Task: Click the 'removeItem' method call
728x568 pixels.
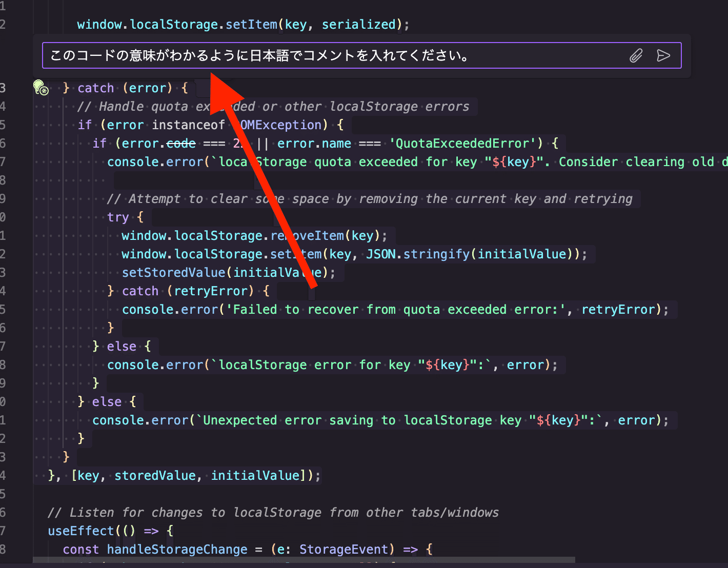Action: (x=308, y=236)
